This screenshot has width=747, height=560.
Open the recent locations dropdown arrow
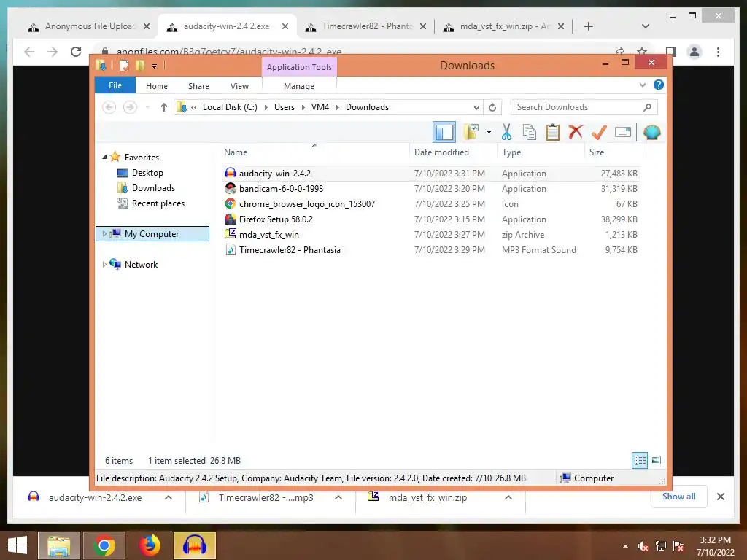pyautogui.click(x=147, y=107)
